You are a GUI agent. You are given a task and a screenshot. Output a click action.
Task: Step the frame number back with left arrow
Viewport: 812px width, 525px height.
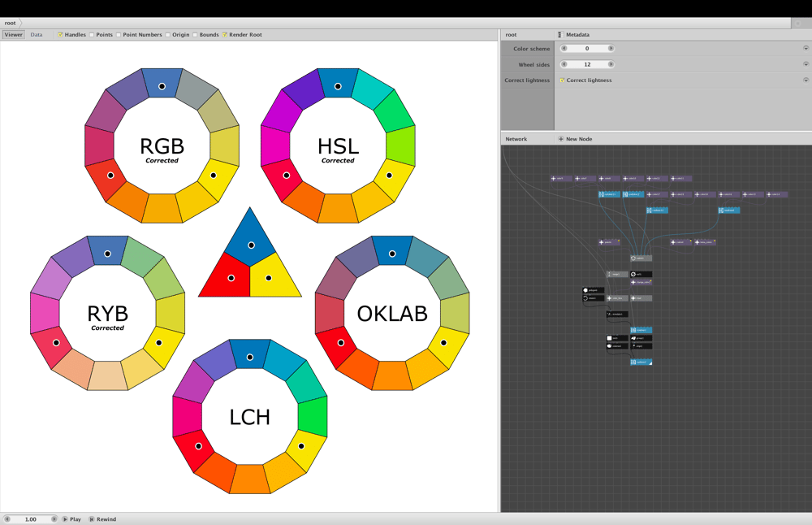tap(7, 518)
